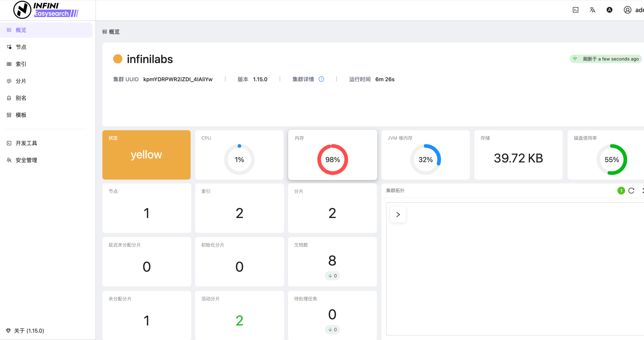Click the admin user avatar icon
The width and height of the screenshot is (644, 340).
click(x=627, y=10)
